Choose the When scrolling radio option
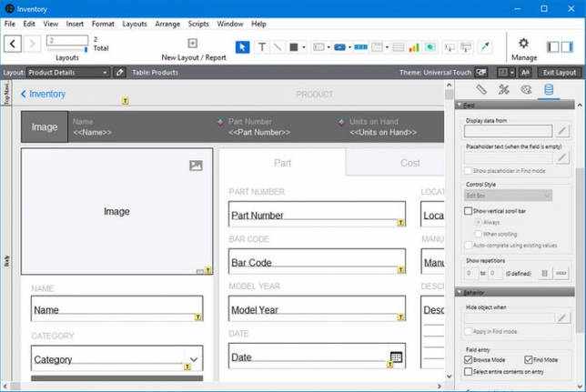 (478, 234)
